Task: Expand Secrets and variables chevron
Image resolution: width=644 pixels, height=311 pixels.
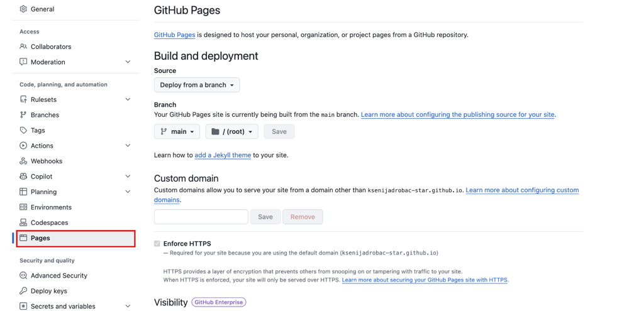Action: (128, 307)
